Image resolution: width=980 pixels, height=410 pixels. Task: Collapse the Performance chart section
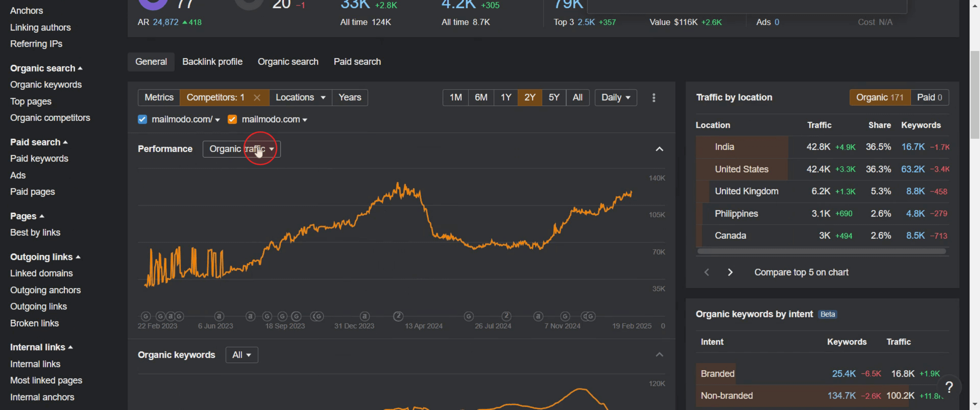tap(659, 149)
